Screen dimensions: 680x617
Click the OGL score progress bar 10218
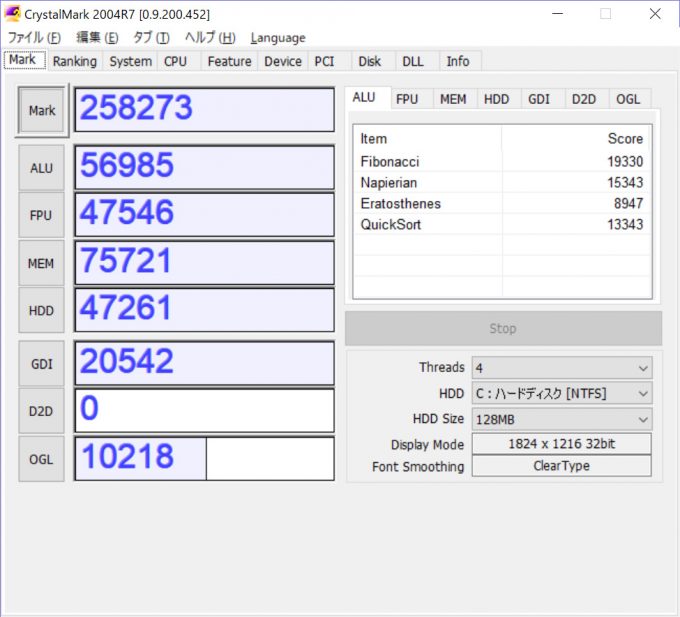pyautogui.click(x=205, y=459)
